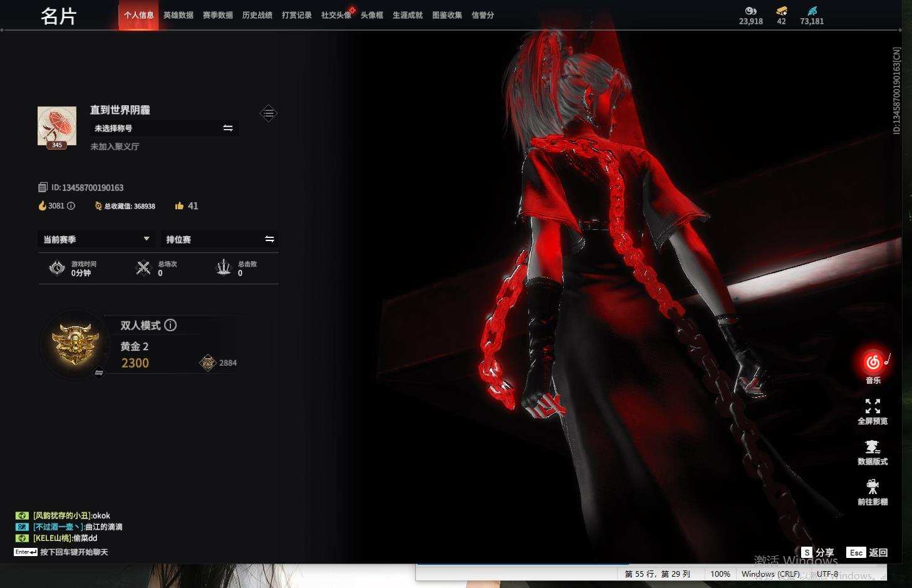This screenshot has height=588, width=912.
Task: Click the thumbs-up likes icon
Action: pyautogui.click(x=180, y=205)
